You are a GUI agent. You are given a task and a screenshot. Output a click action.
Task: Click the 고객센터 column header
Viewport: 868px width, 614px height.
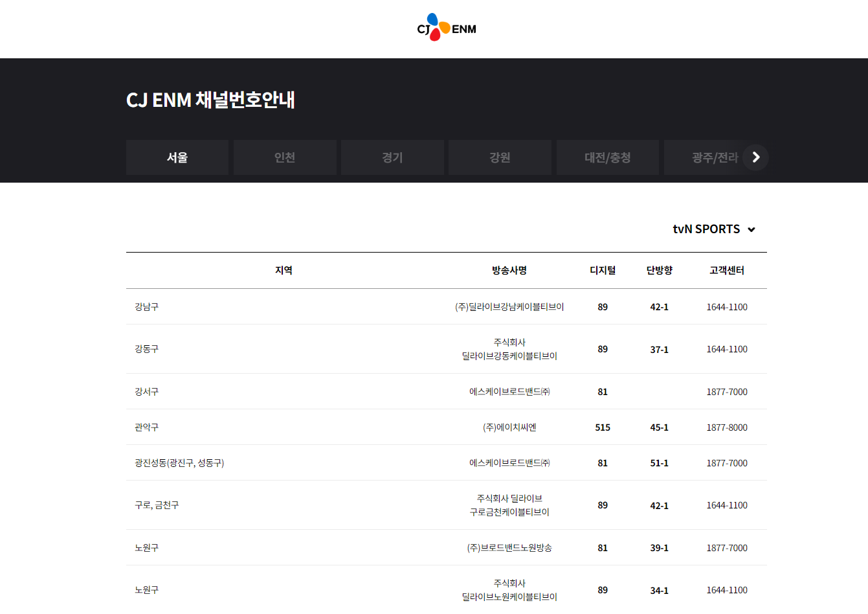pyautogui.click(x=727, y=270)
